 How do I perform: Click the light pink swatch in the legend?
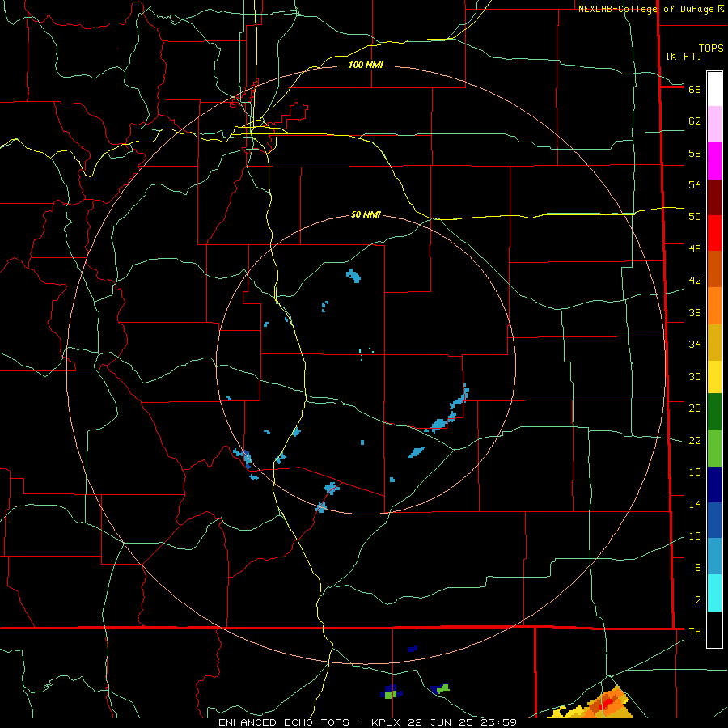714,125
